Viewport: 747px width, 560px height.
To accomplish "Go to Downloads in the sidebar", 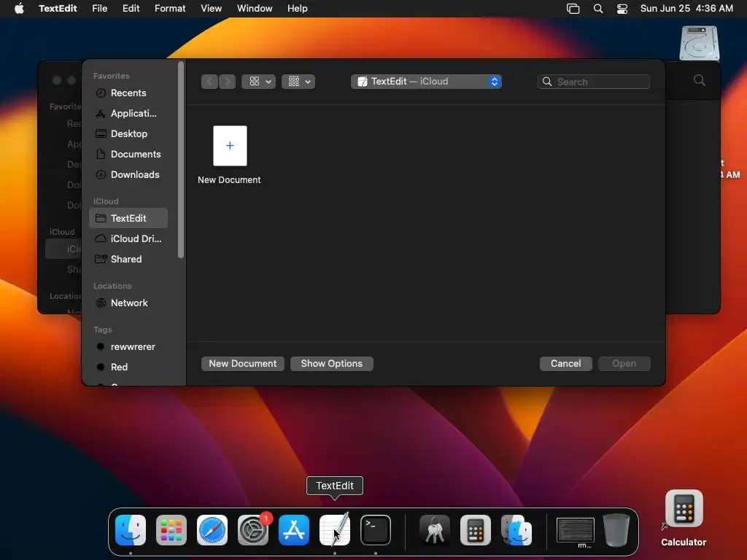I will point(128,175).
